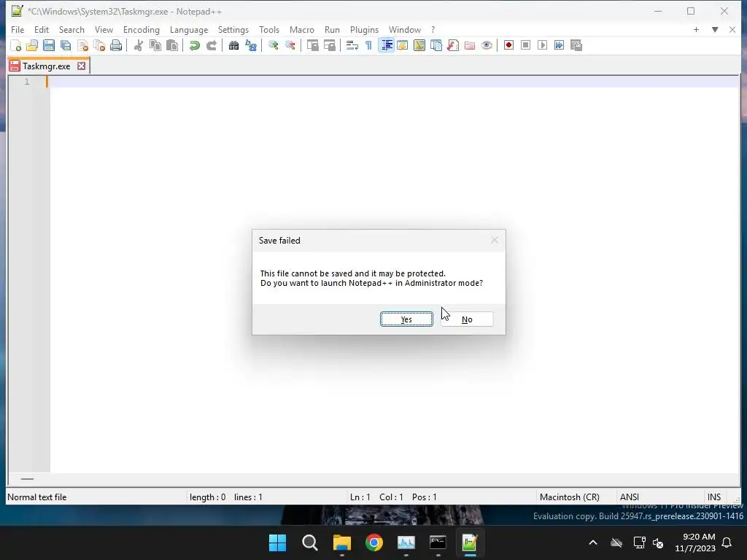Viewport: 747px width, 560px height.
Task: Open File Explorer from the taskbar
Action: coord(341,542)
